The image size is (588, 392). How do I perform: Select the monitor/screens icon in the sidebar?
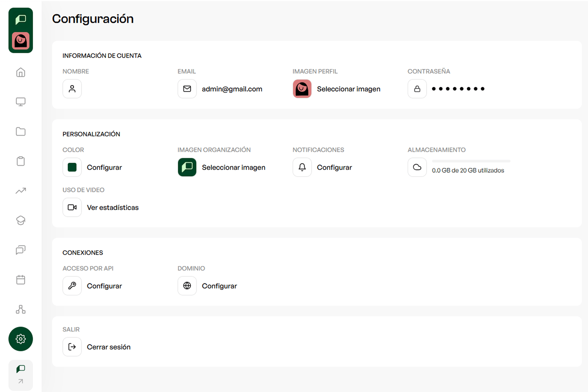(20, 102)
